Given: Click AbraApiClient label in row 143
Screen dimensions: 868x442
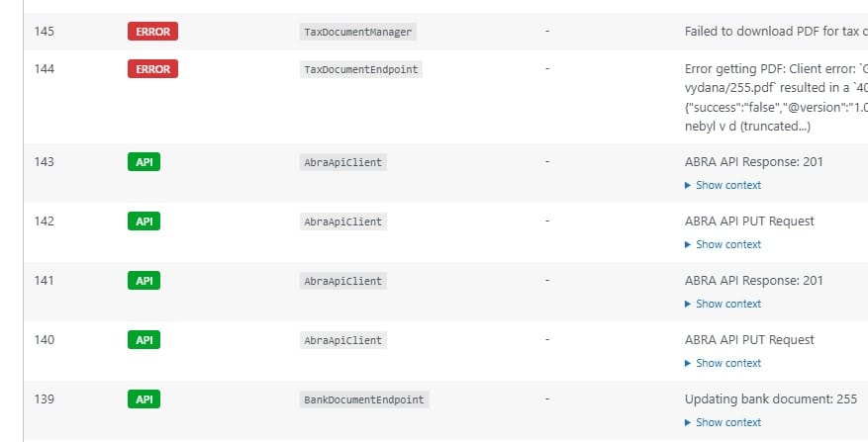Looking at the screenshot, I should tap(342, 162).
